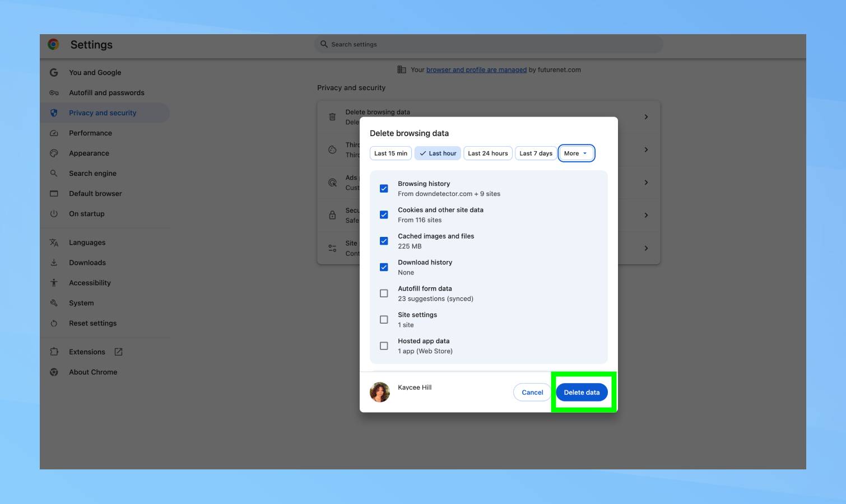Open the browser and profile are managed link
The image size is (846, 504).
(x=476, y=70)
